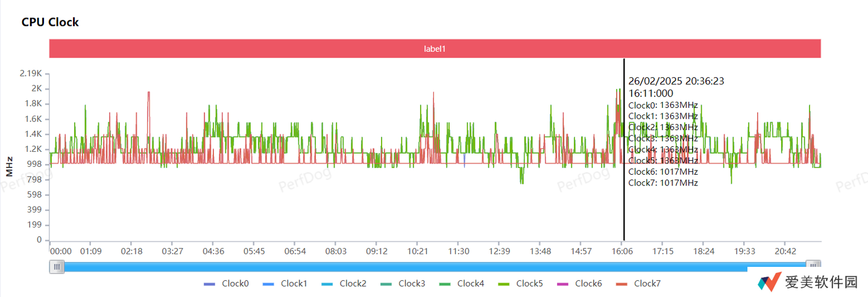Click the 爱美软件园 logo icon
This screenshot has width=868, height=297.
tap(770, 282)
